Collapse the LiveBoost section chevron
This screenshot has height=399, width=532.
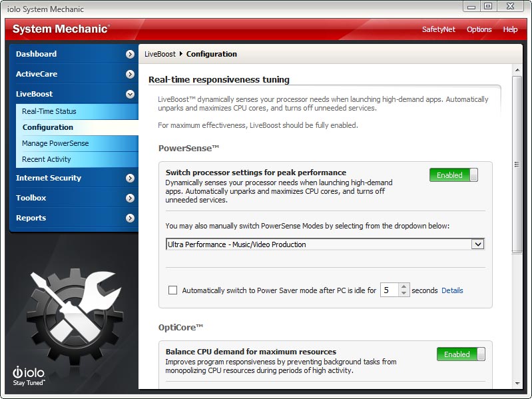click(x=130, y=94)
